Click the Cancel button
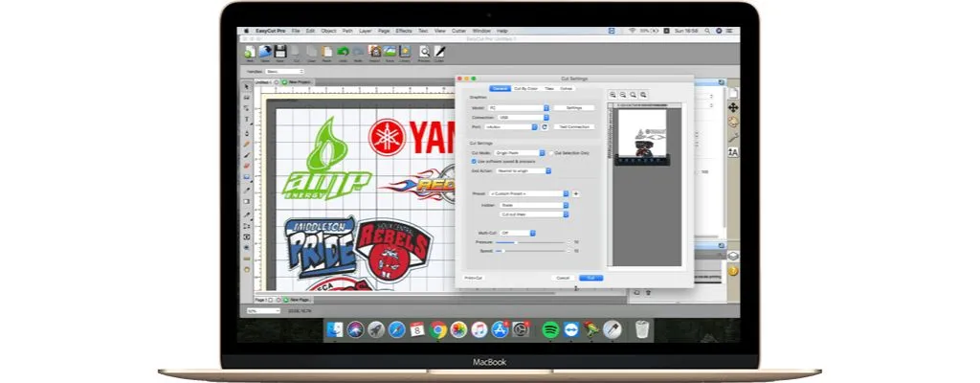980x383 pixels. [x=563, y=278]
